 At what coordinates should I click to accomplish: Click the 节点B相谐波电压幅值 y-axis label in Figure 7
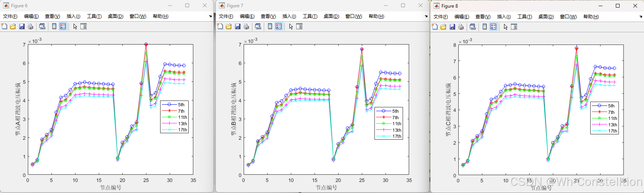[233, 109]
